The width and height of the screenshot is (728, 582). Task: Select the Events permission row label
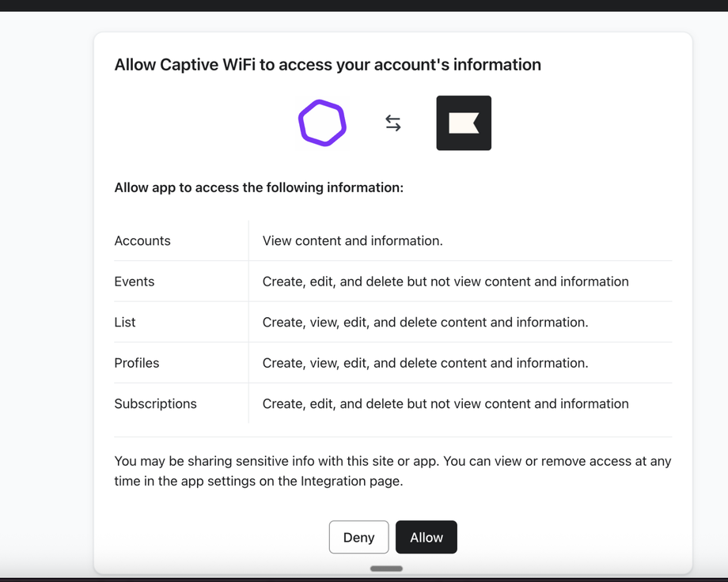point(135,282)
